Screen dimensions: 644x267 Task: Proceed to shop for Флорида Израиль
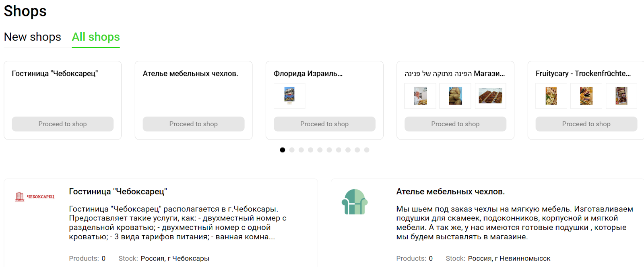pos(324,124)
